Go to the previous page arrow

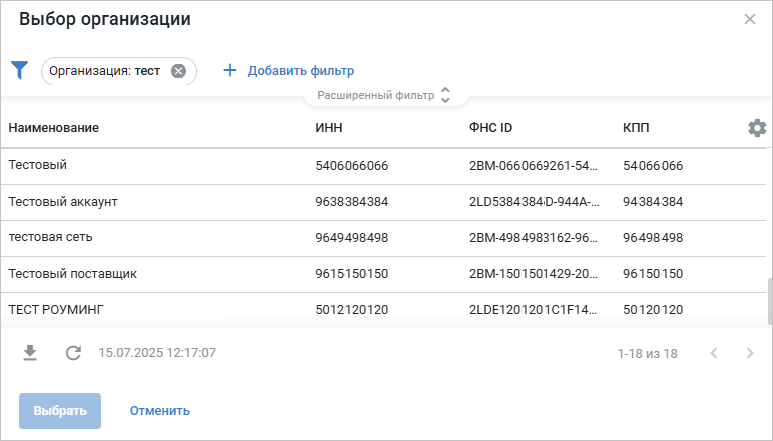point(713,353)
